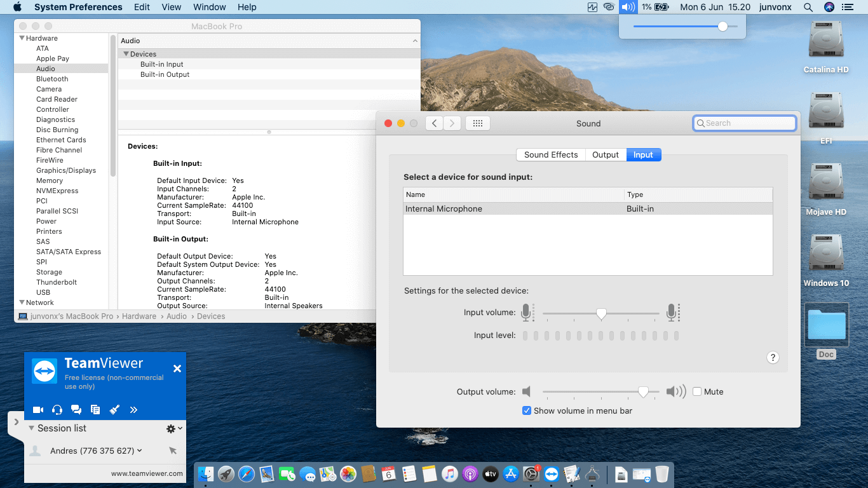The width and height of the screenshot is (868, 488).
Task: Collapse the Hardware tree section
Action: click(22, 38)
